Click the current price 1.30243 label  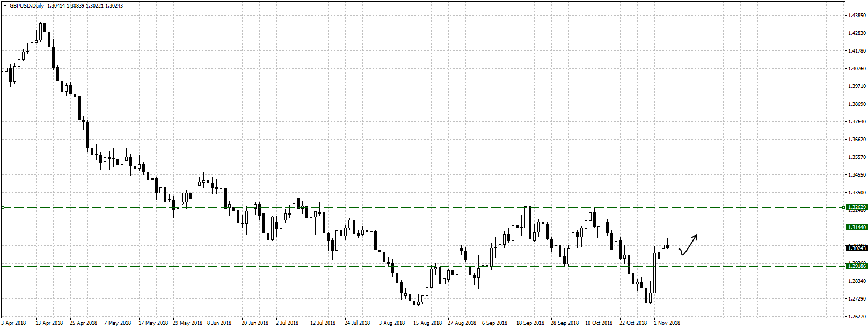click(x=856, y=248)
